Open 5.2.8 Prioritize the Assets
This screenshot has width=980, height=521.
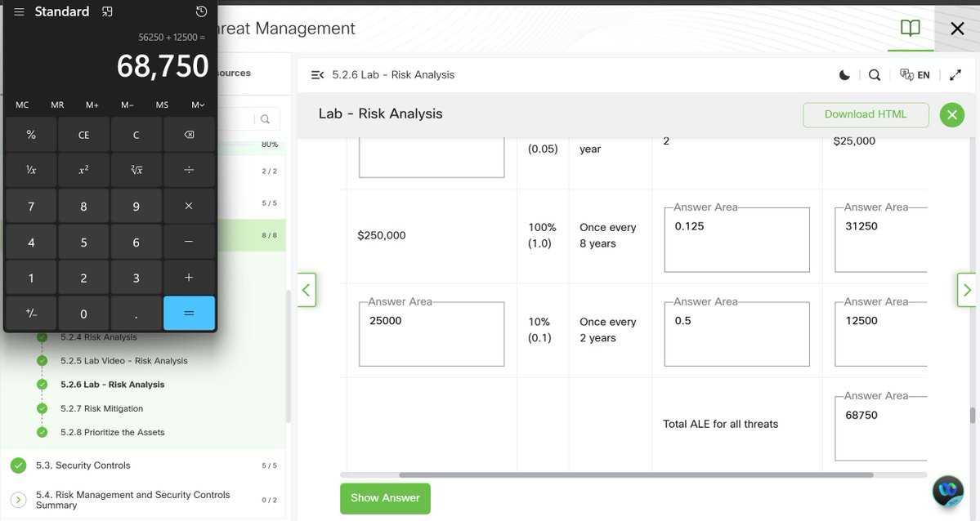click(x=113, y=432)
